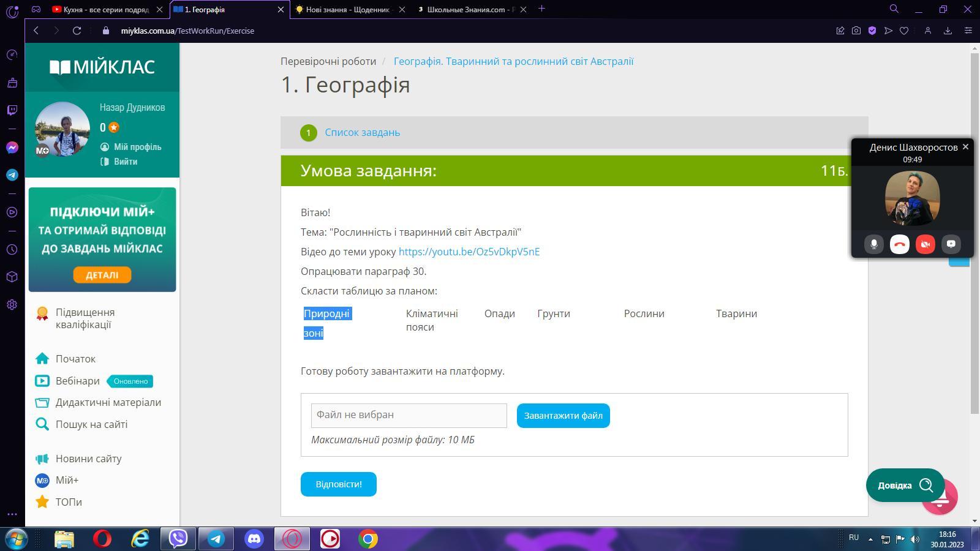The height and width of the screenshot is (551, 980).
Task: Add page to bookmarks with heart icon
Action: point(904,31)
